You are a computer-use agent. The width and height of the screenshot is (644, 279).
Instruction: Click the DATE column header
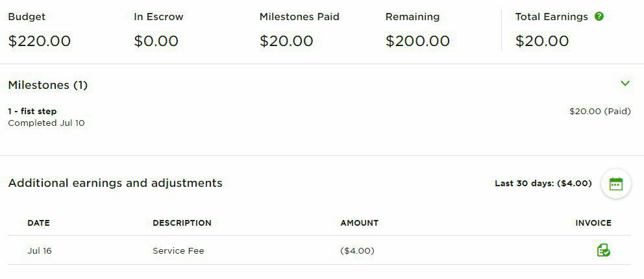(x=38, y=223)
